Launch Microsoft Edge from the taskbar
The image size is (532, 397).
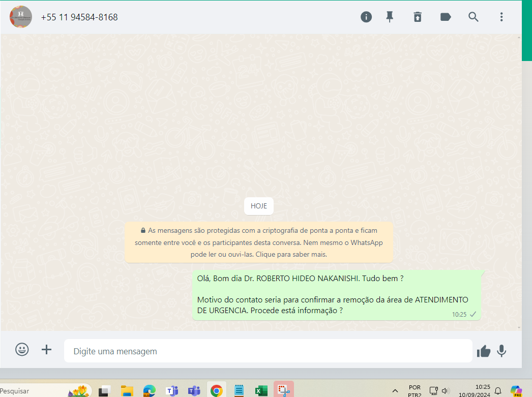click(x=150, y=391)
